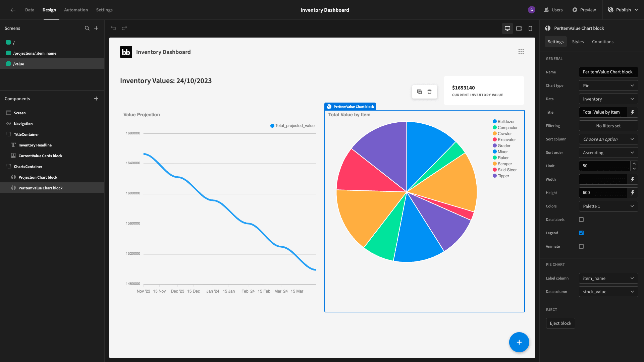
Task: Click the Limit field increment stepper
Action: [x=634, y=164]
